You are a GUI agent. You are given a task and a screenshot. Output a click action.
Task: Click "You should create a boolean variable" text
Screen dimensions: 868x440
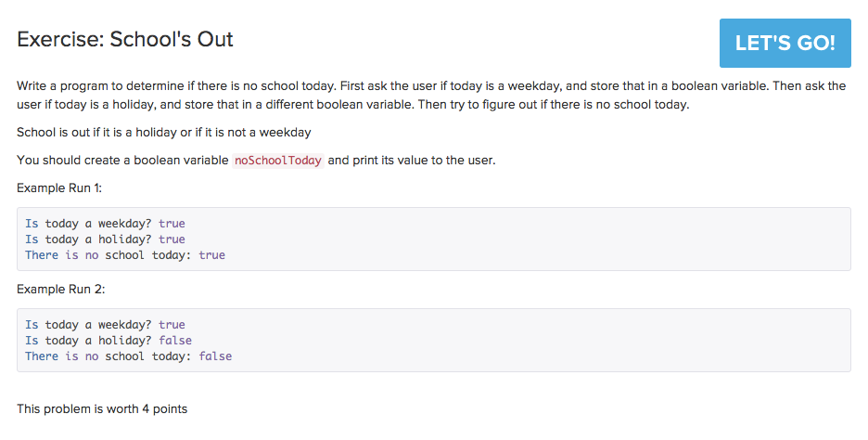[122, 161]
